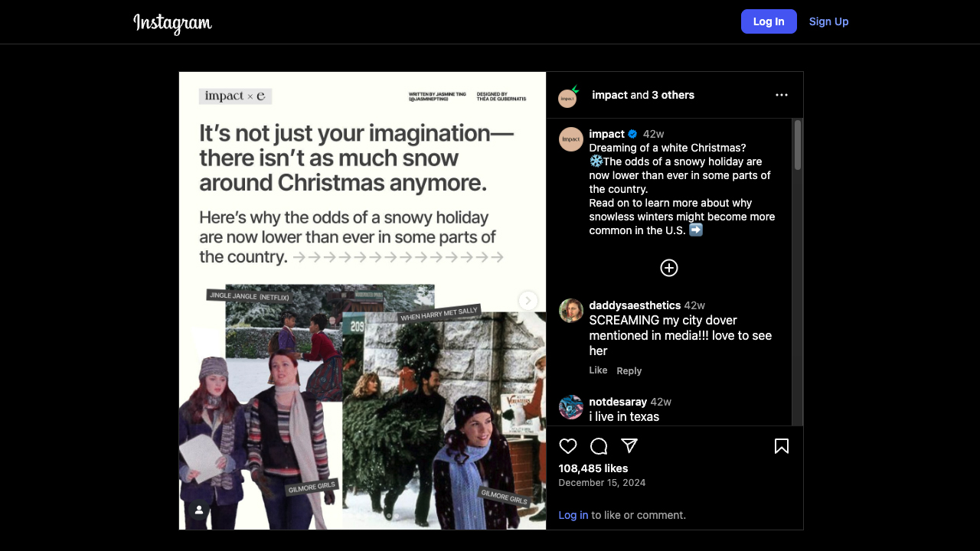The image size is (980, 551).
Task: Click 'Log in' link to comment
Action: coord(573,515)
